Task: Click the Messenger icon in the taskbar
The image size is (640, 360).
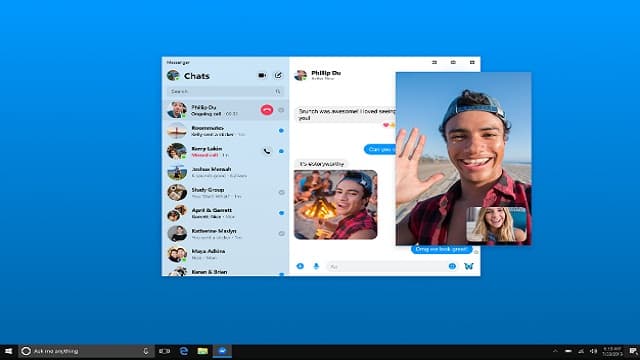Action: (222, 351)
